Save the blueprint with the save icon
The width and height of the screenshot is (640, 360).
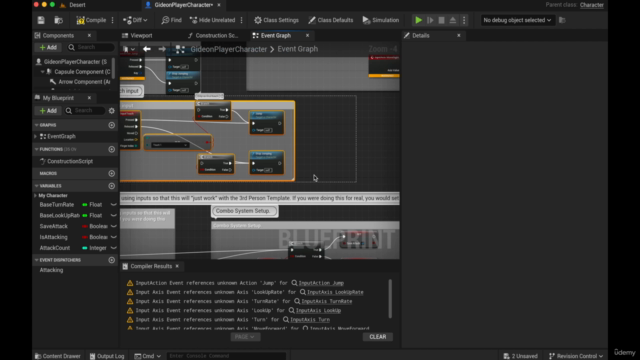[41, 20]
